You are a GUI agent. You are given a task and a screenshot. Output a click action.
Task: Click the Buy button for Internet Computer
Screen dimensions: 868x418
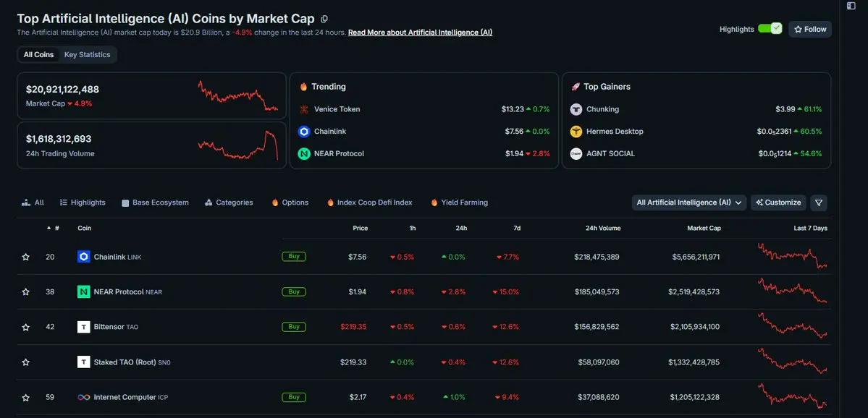pos(294,397)
